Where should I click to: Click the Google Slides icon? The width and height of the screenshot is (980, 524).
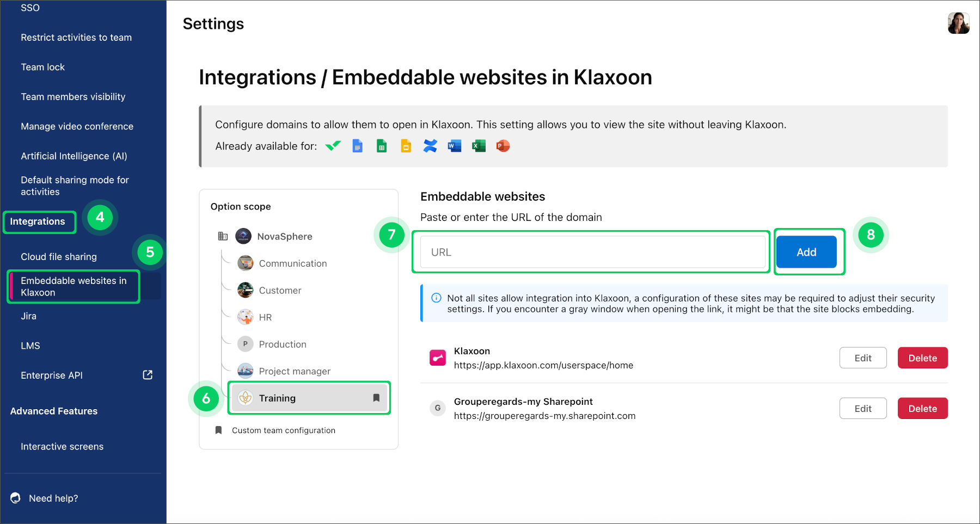[406, 146]
